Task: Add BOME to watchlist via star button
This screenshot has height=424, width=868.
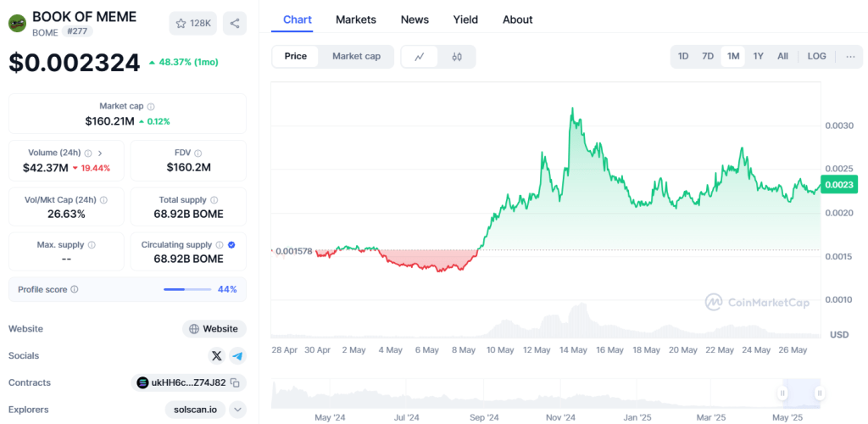Action: tap(192, 23)
